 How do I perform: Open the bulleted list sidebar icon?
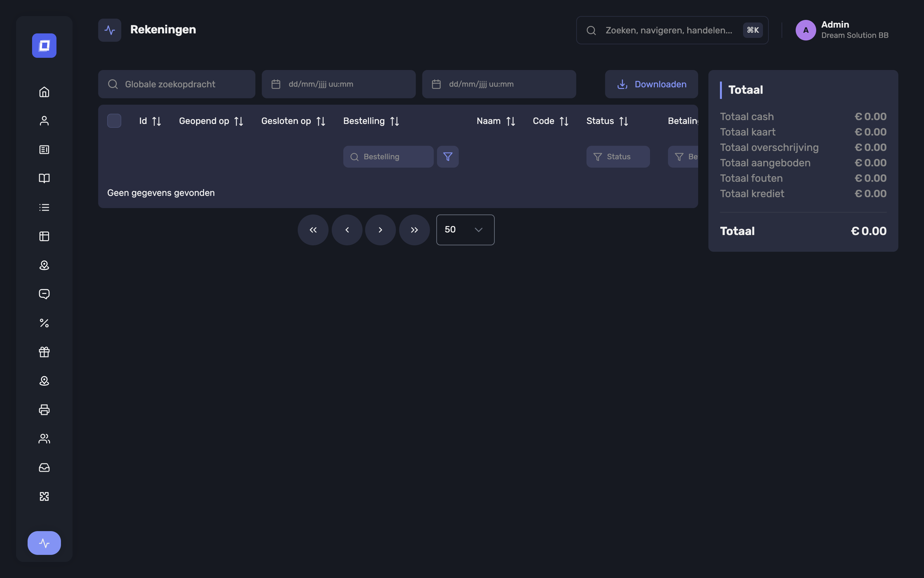[44, 207]
